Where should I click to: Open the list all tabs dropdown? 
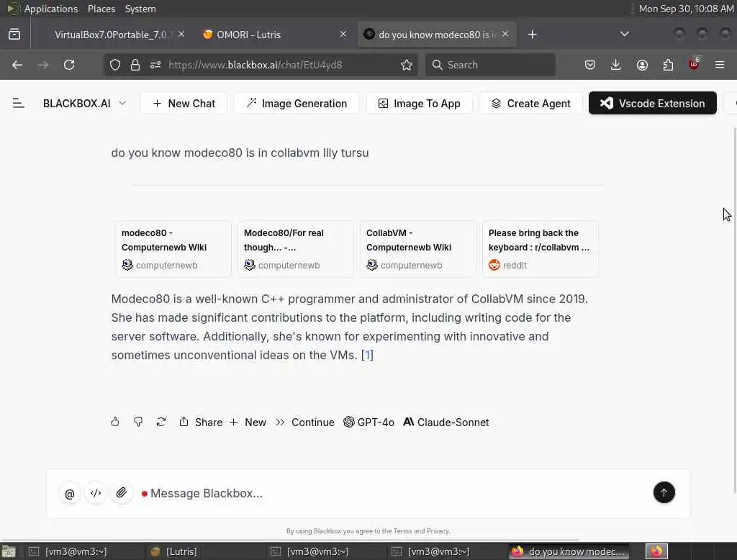coord(624,34)
